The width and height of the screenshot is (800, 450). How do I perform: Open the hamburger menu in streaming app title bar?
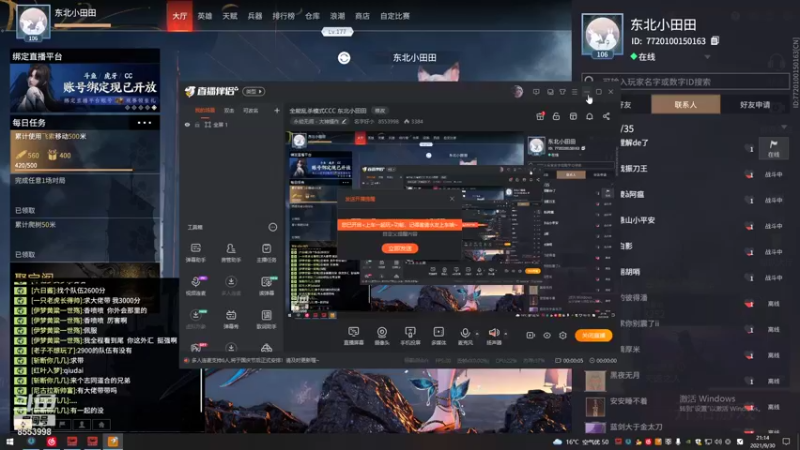point(574,92)
